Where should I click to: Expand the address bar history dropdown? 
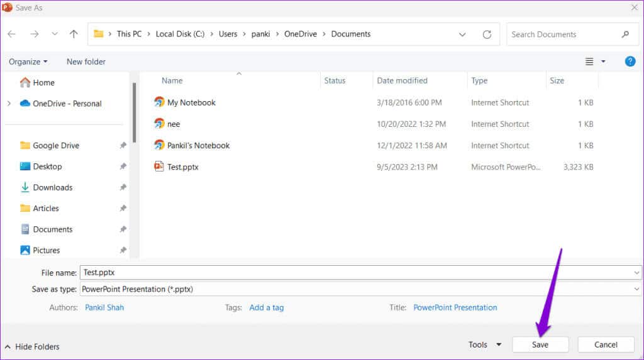tap(462, 35)
